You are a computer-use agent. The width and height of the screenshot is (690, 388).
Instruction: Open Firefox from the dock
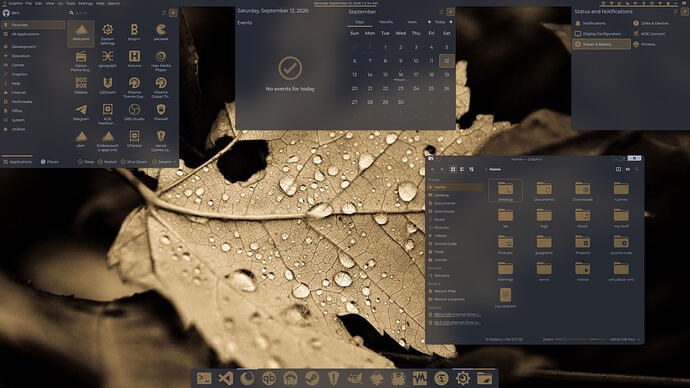click(x=247, y=378)
